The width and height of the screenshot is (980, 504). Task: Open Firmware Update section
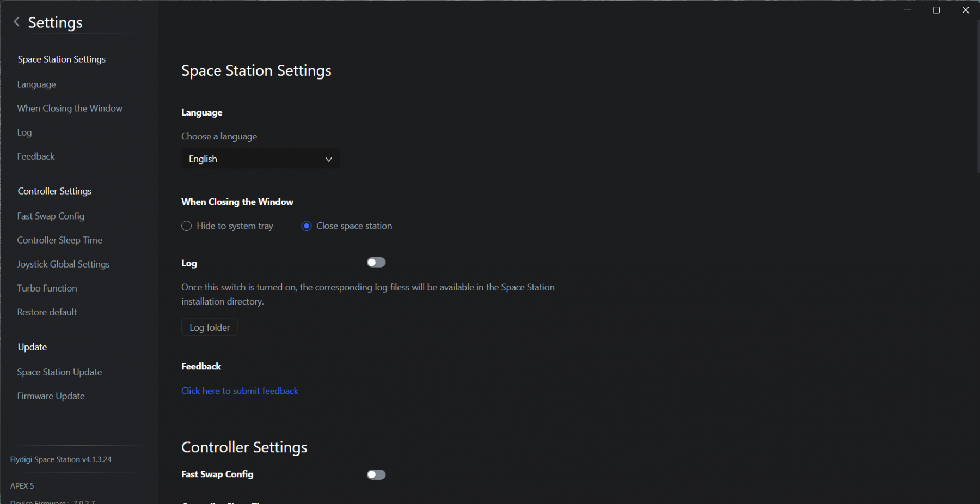[51, 396]
